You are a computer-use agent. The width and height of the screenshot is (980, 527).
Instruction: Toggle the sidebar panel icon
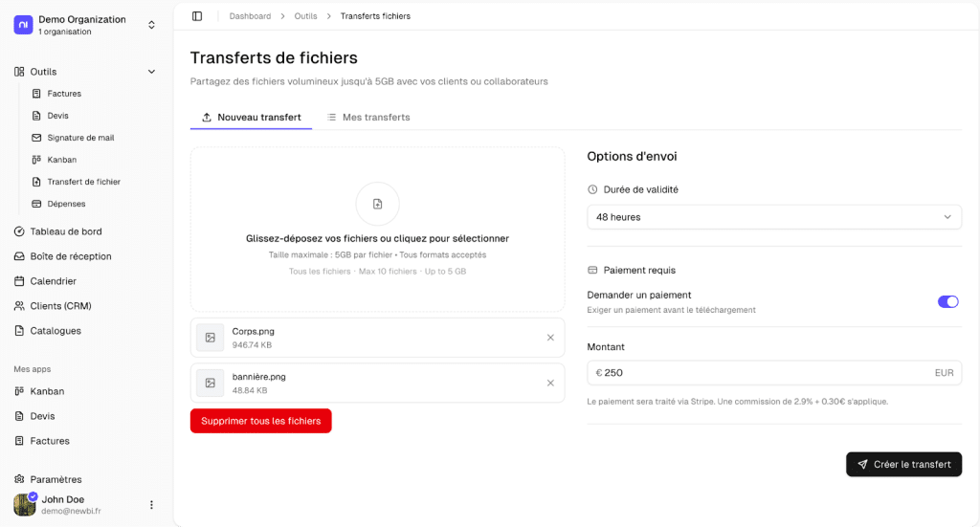click(197, 16)
